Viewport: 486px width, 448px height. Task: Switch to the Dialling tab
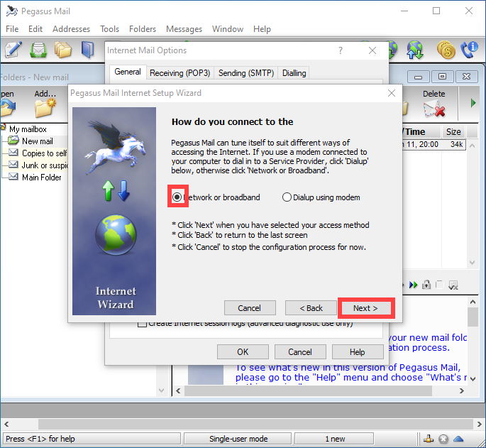point(294,73)
